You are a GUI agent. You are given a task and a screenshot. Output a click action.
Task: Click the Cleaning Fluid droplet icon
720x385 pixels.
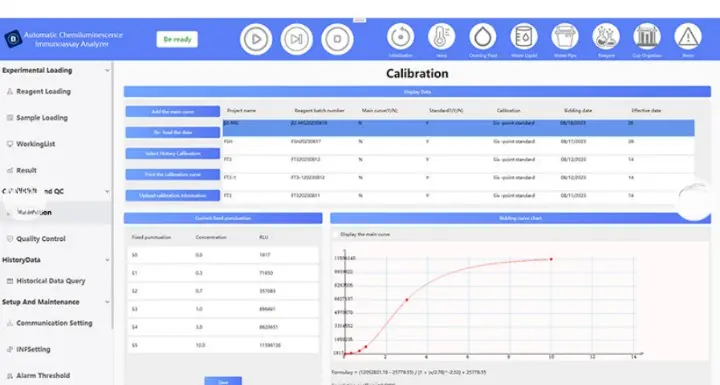pos(483,36)
